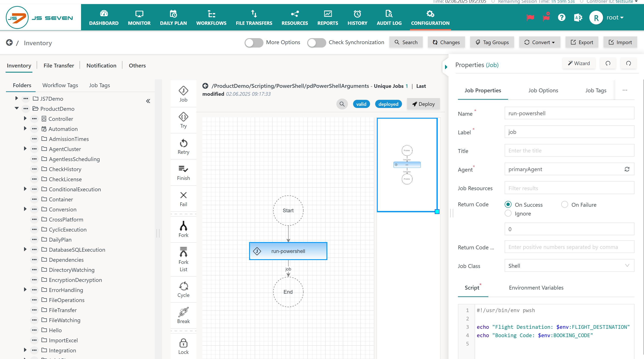Select the Retry instruction icon
644x359 pixels.
pos(183,143)
